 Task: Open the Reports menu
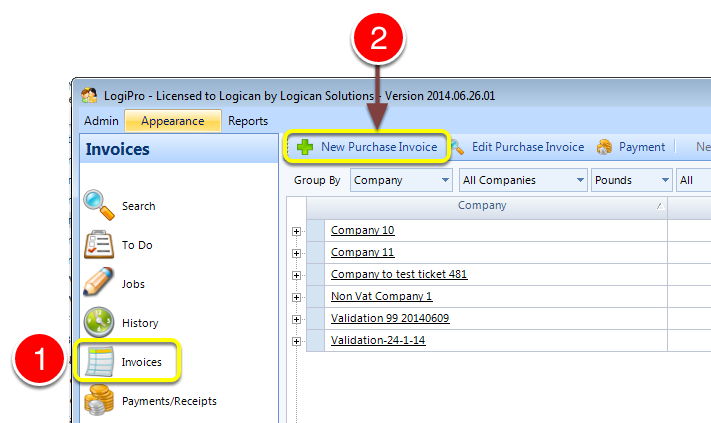point(248,121)
